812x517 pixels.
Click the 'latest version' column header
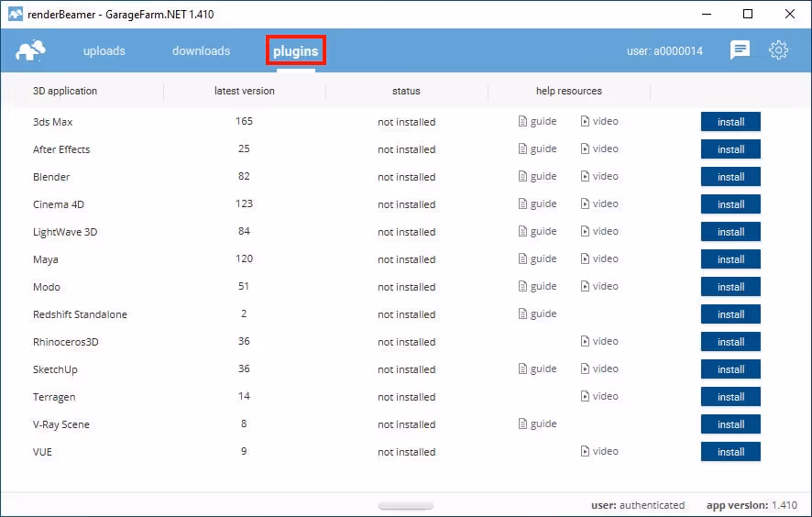[x=245, y=91]
